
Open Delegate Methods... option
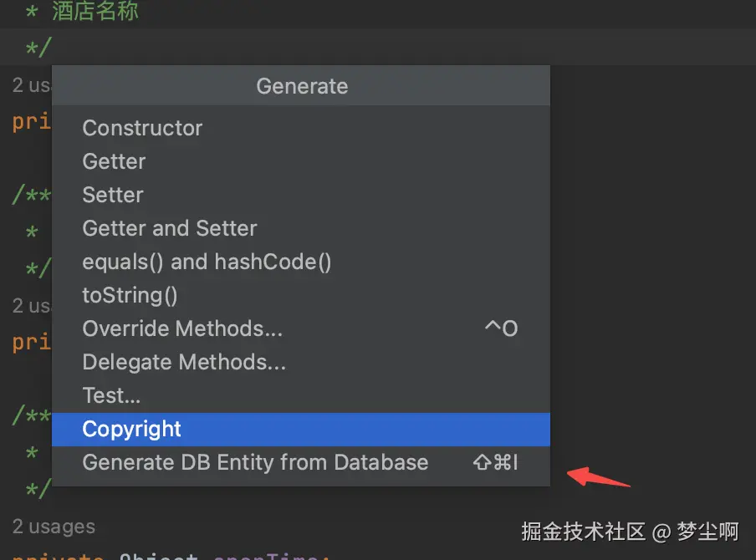click(x=184, y=362)
